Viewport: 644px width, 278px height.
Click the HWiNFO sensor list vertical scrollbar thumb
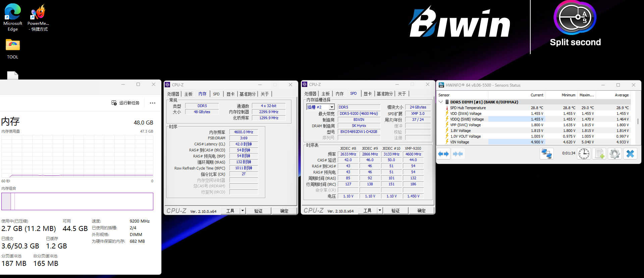[638, 121]
